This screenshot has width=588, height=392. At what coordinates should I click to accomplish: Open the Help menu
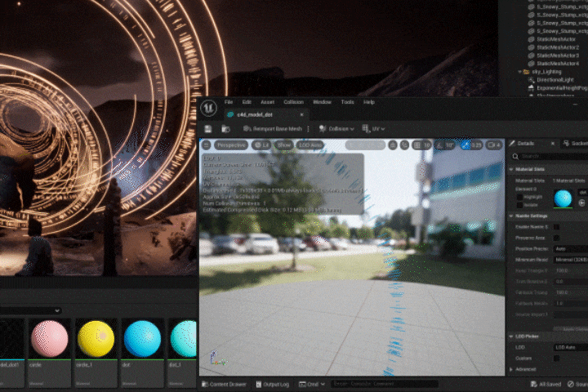pyautogui.click(x=369, y=102)
